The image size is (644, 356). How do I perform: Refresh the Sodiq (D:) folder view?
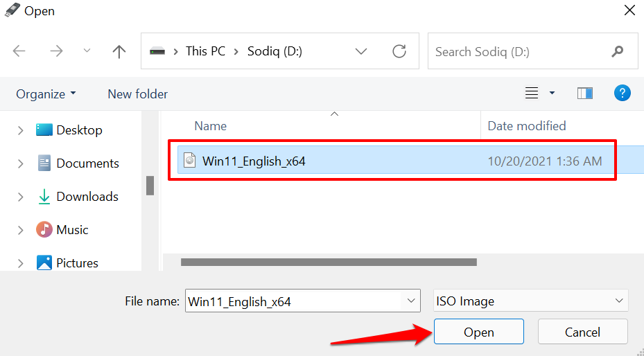point(399,51)
